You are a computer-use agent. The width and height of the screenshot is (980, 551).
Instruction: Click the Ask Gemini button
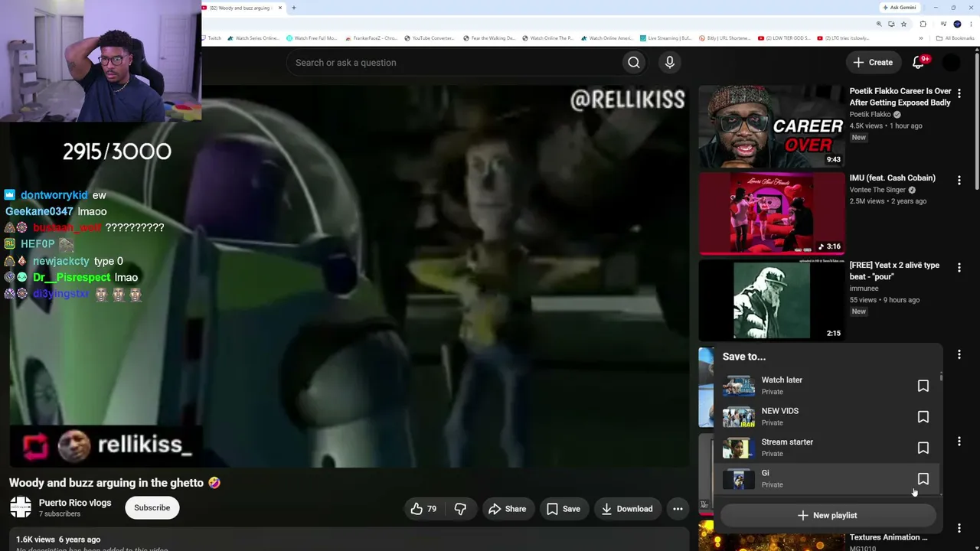900,8
